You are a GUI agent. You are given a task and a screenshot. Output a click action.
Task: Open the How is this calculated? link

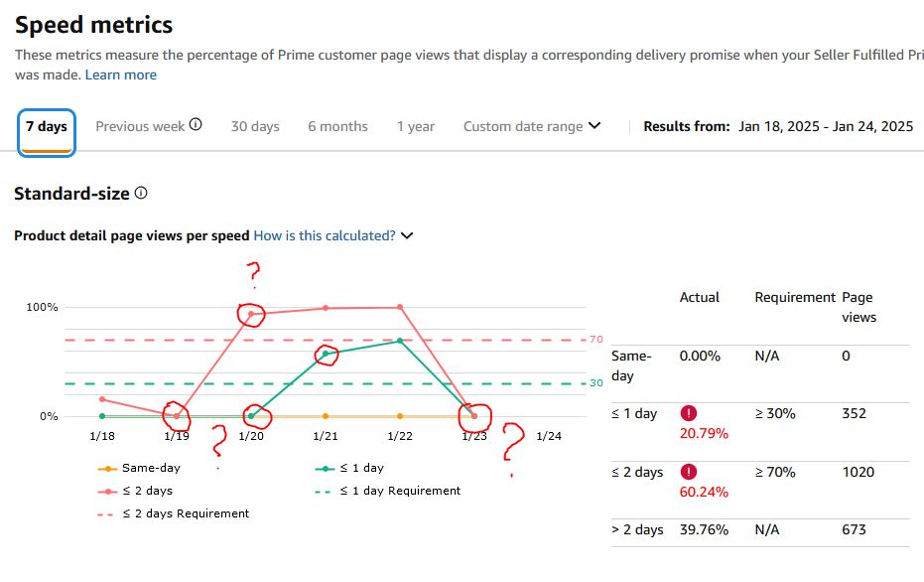(325, 235)
